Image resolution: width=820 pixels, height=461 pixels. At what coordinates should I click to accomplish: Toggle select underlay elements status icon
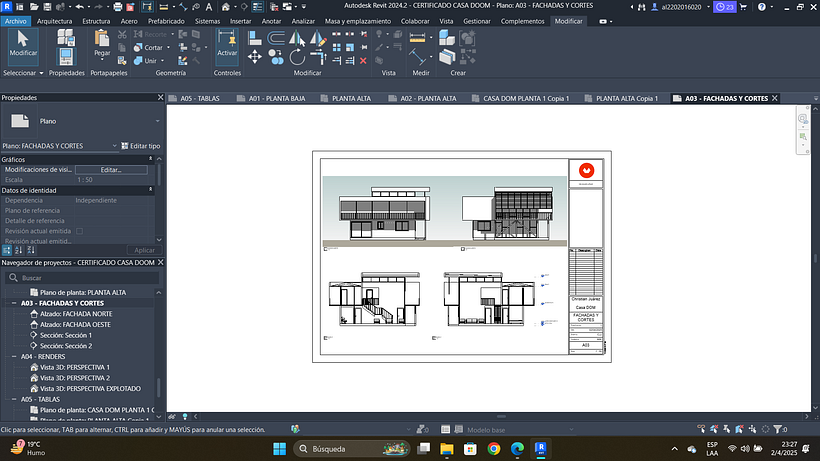714,429
